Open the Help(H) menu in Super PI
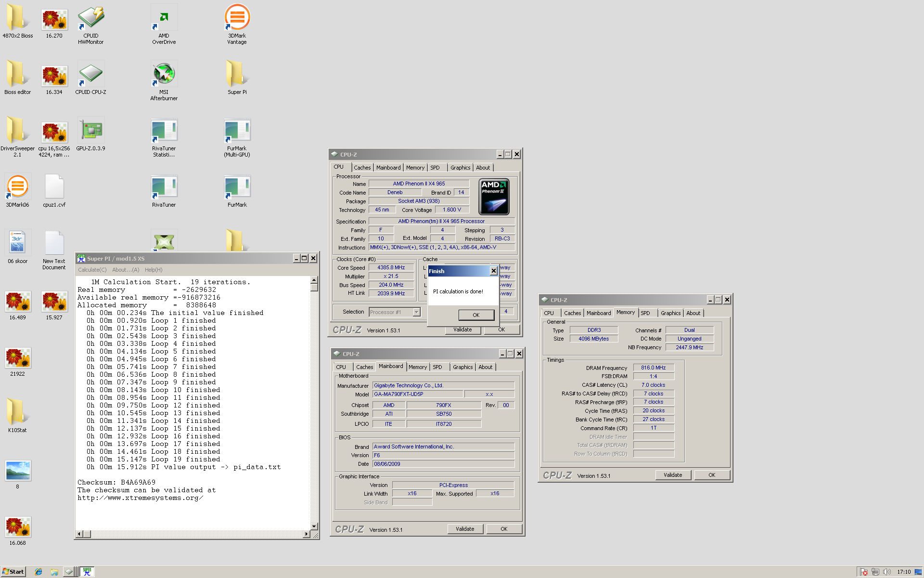 tap(154, 270)
